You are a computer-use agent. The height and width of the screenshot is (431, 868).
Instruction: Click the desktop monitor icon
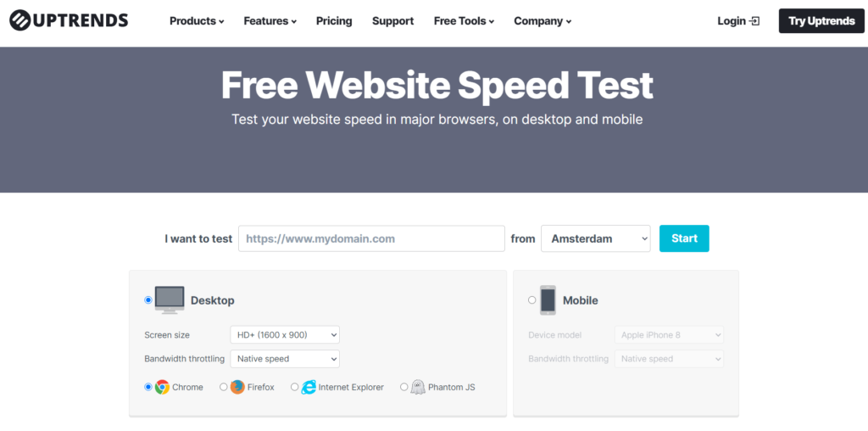170,299
